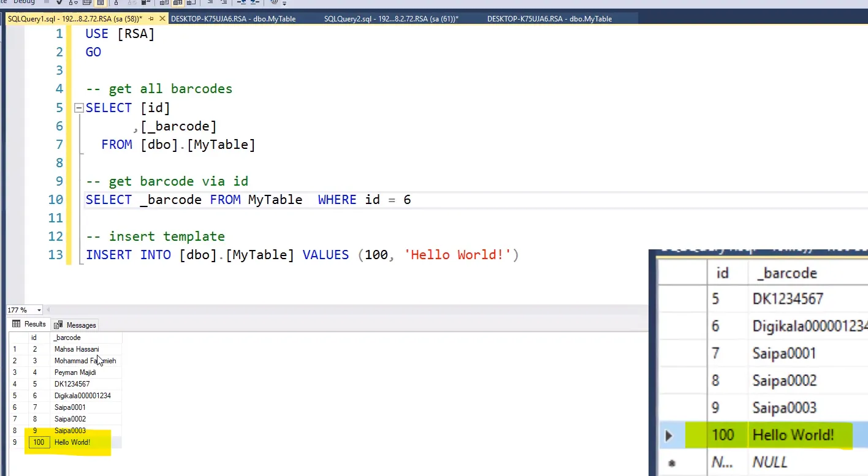The width and height of the screenshot is (868, 476).
Task: Switch to the SQLQuery2.sql tab
Action: click(x=390, y=18)
